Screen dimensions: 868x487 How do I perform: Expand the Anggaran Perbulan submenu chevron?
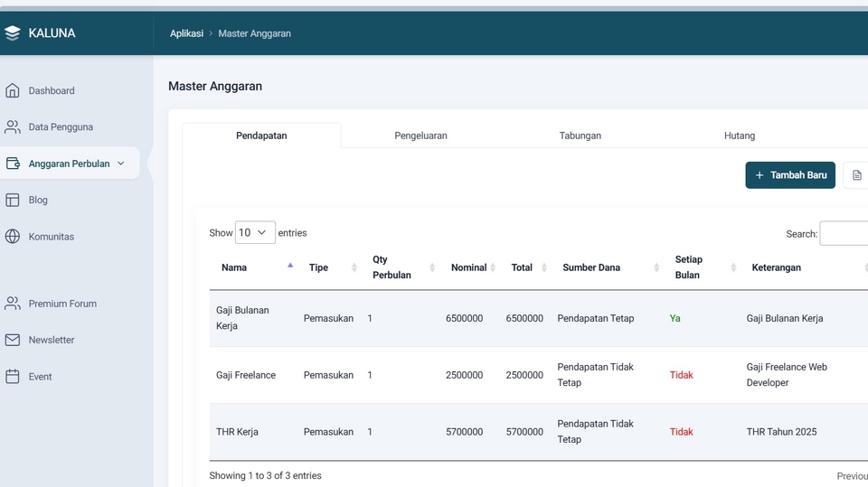point(120,164)
